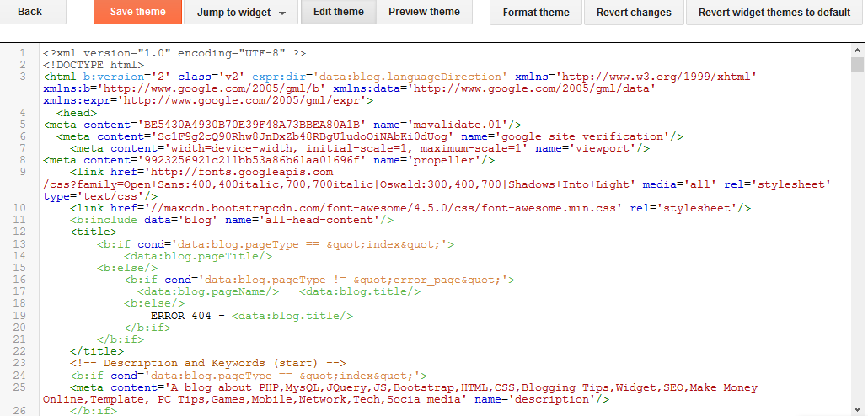Viewport: 868px width, 416px height.
Task: Click the propeller meta tag line
Action: tap(269, 161)
